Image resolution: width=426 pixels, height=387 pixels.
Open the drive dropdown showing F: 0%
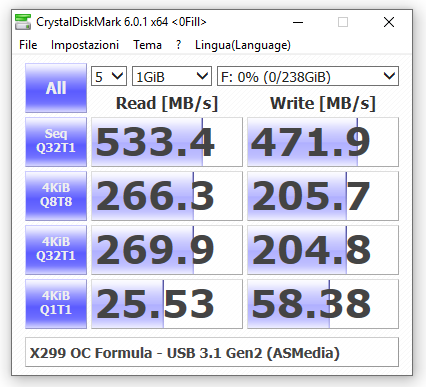coord(308,76)
